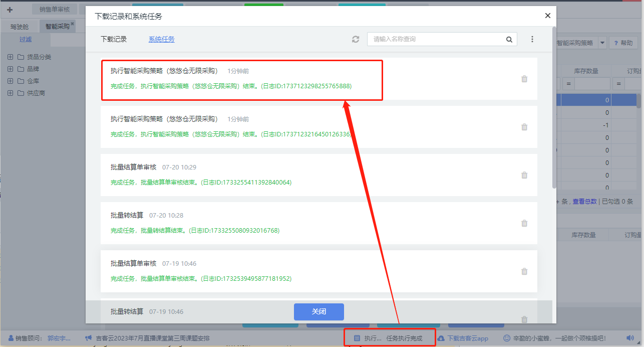Viewport: 644px width, 347px height.
Task: Click the 请输入名称查询 search input
Action: coord(436,39)
